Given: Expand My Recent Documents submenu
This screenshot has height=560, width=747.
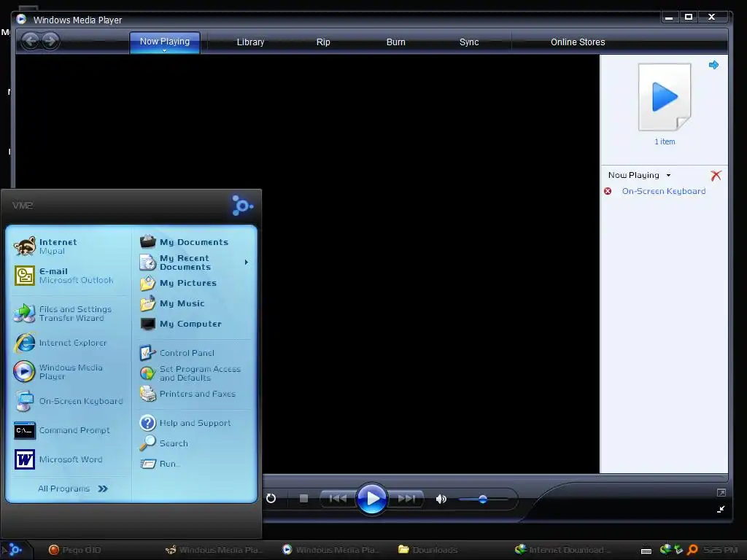Looking at the screenshot, I should coord(194,262).
